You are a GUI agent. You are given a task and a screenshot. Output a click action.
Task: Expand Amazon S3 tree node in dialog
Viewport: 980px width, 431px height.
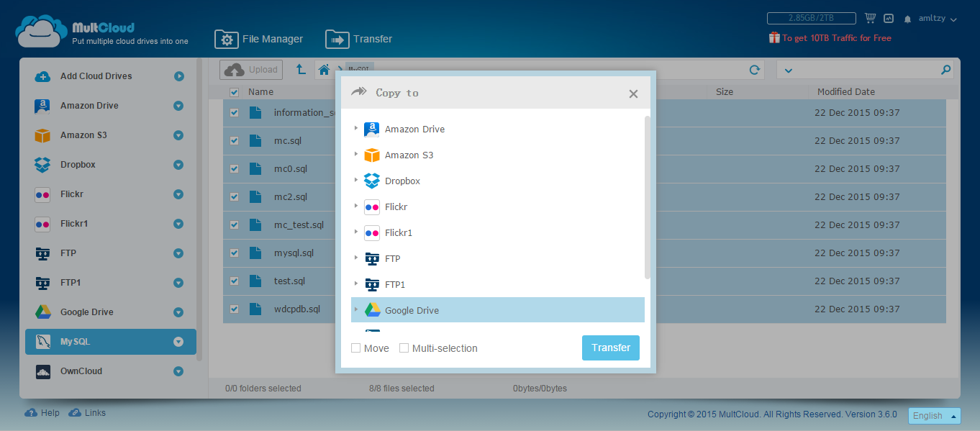(x=355, y=155)
